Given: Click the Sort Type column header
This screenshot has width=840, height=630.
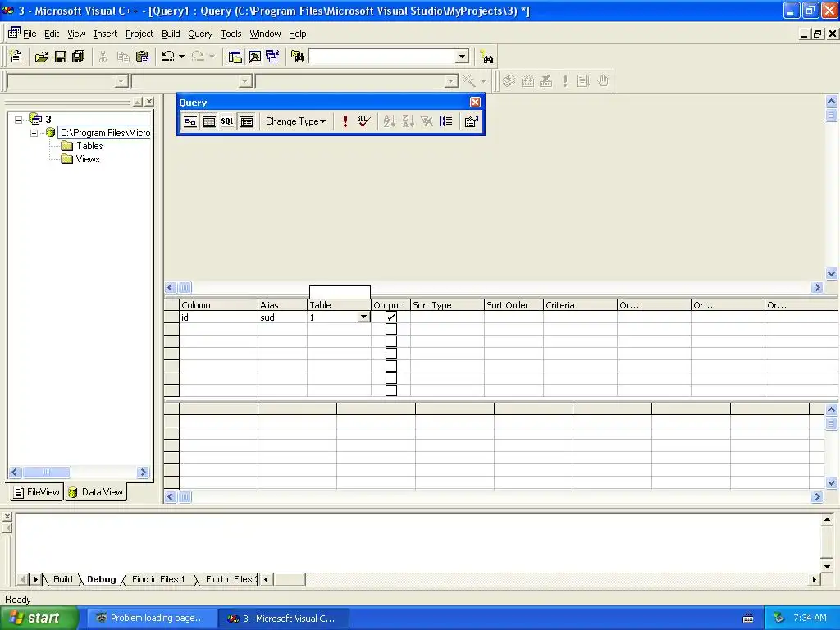Looking at the screenshot, I should click(x=447, y=305).
